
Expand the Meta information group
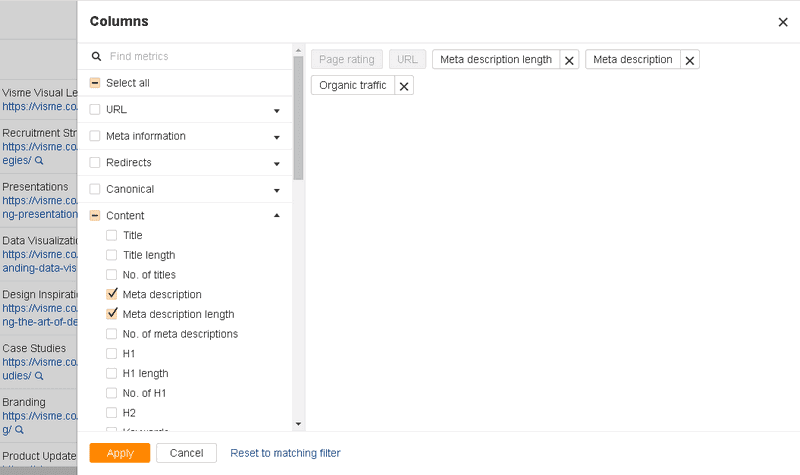[x=276, y=136]
